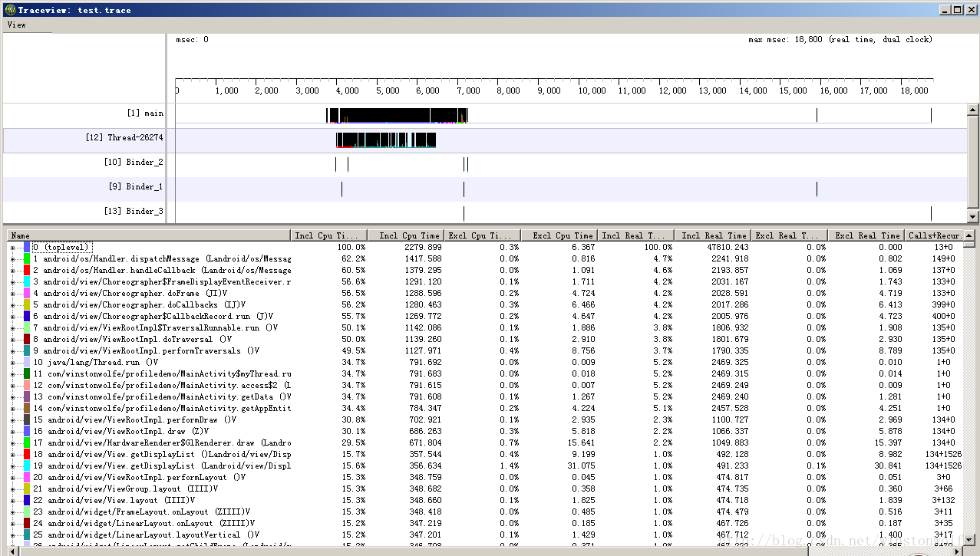Click red swatch of Handler.handleCallback row

(27, 271)
